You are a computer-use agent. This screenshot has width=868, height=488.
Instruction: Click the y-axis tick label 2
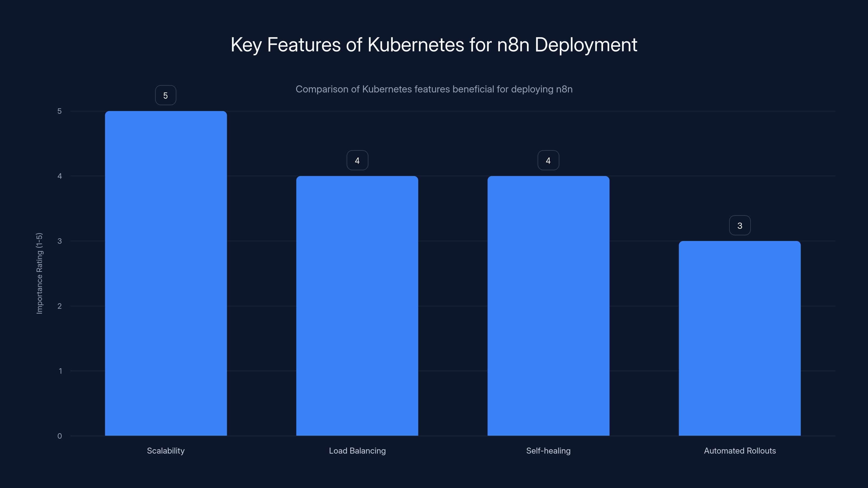(x=60, y=306)
